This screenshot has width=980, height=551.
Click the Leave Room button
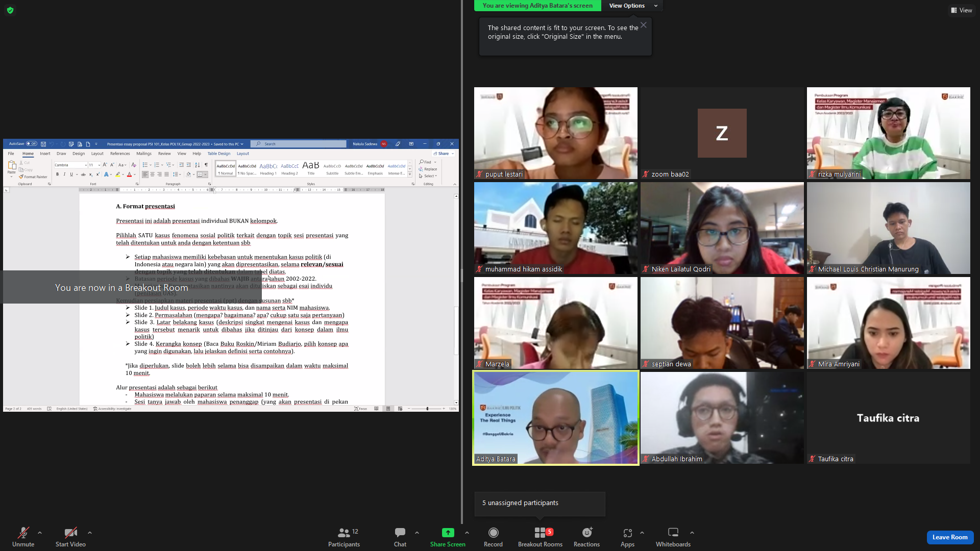pos(950,537)
